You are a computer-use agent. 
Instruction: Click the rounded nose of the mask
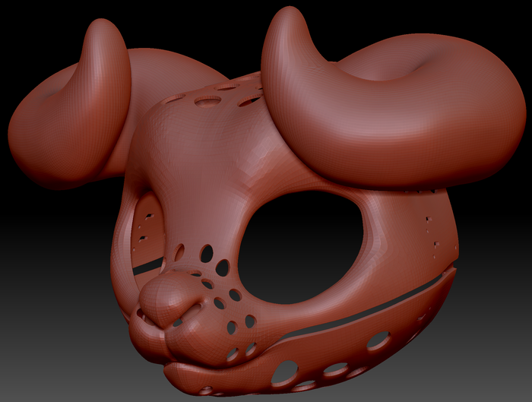tap(162, 299)
